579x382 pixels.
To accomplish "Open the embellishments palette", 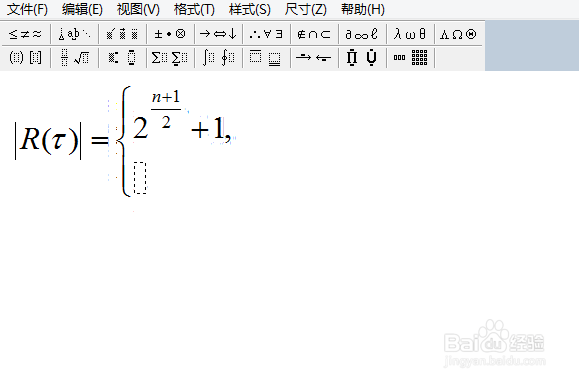I will [122, 34].
